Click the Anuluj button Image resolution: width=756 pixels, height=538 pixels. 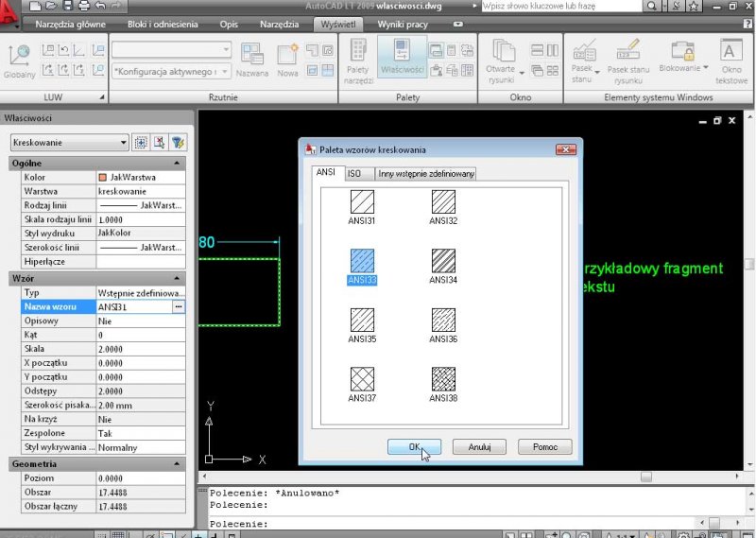pos(479,447)
